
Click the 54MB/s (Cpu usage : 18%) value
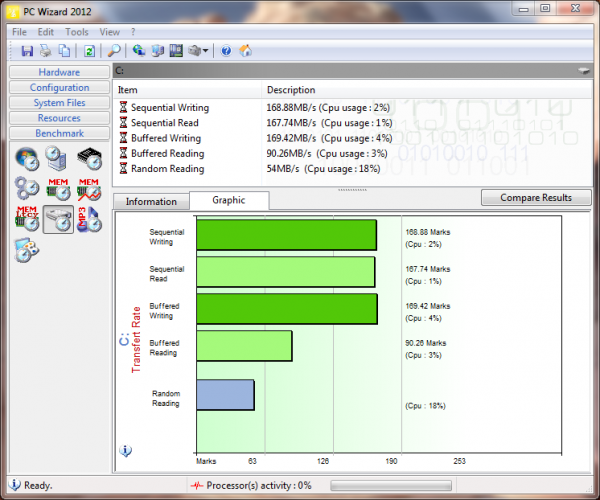click(x=323, y=169)
